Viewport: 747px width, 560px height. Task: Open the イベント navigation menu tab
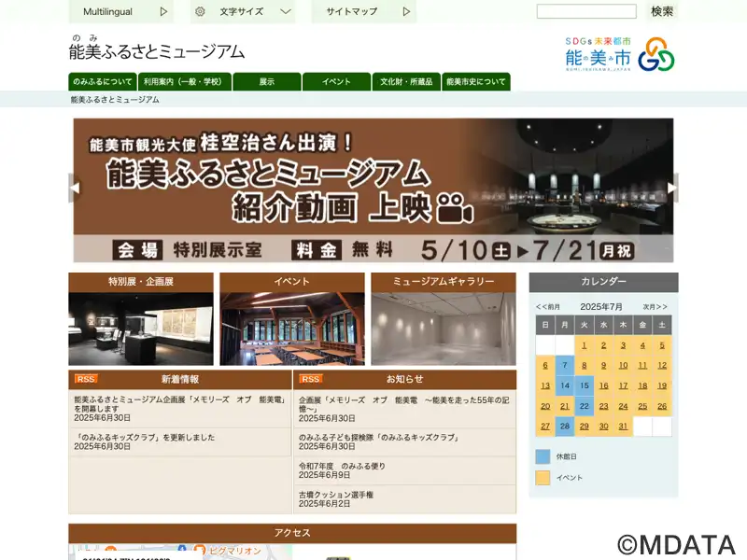(336, 81)
